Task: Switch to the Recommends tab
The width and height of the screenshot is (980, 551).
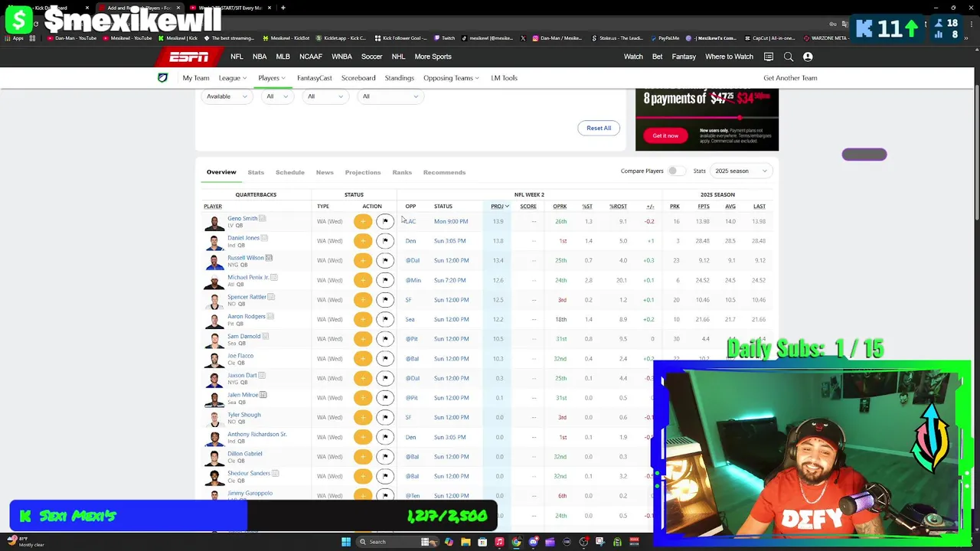Action: 444,172
